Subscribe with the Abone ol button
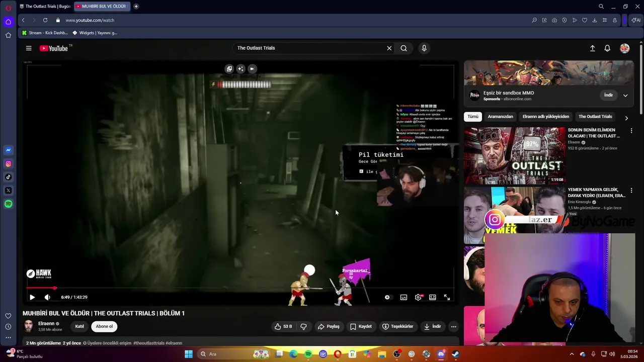Image resolution: width=644 pixels, height=362 pixels. click(x=104, y=326)
